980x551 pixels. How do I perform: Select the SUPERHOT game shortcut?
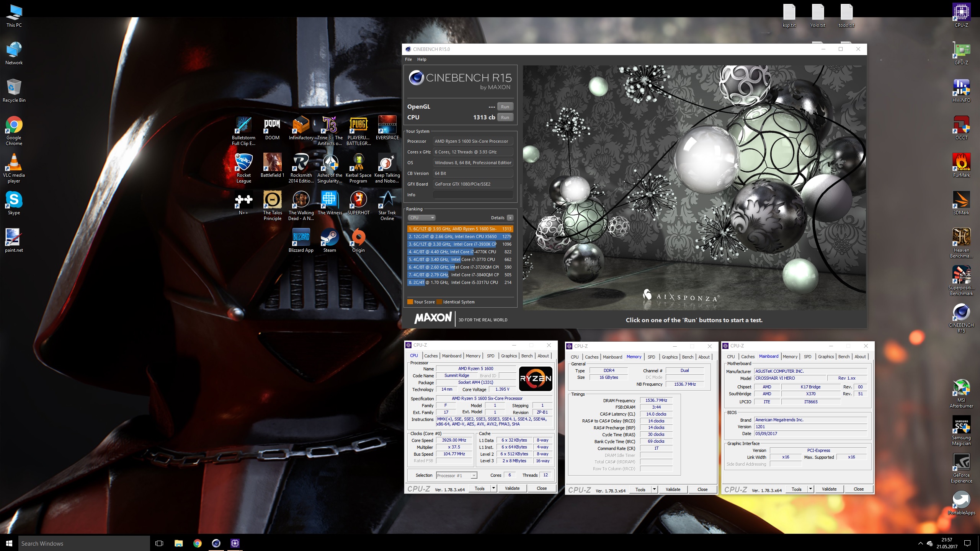click(358, 203)
